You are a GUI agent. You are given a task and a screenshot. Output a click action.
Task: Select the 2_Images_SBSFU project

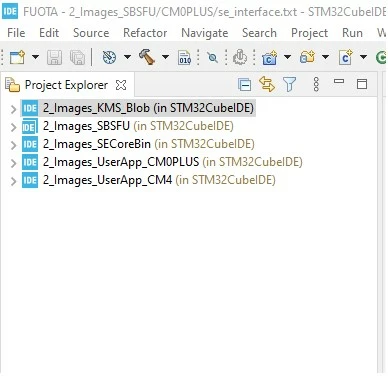pyautogui.click(x=138, y=126)
